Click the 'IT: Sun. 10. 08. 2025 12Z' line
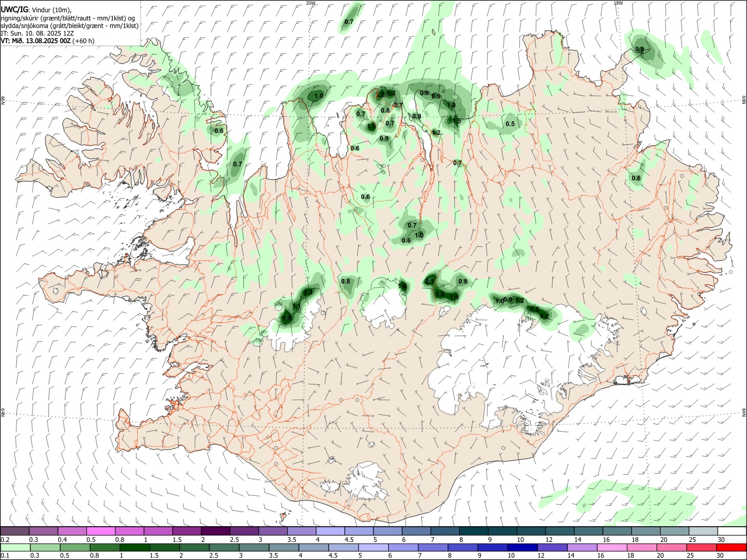The height and width of the screenshot is (560, 747). (37, 33)
